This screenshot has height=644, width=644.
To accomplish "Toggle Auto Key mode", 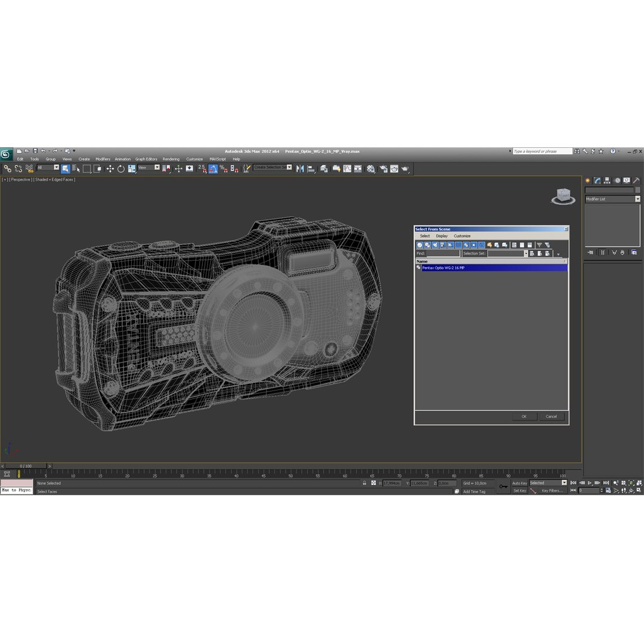I will 519,484.
